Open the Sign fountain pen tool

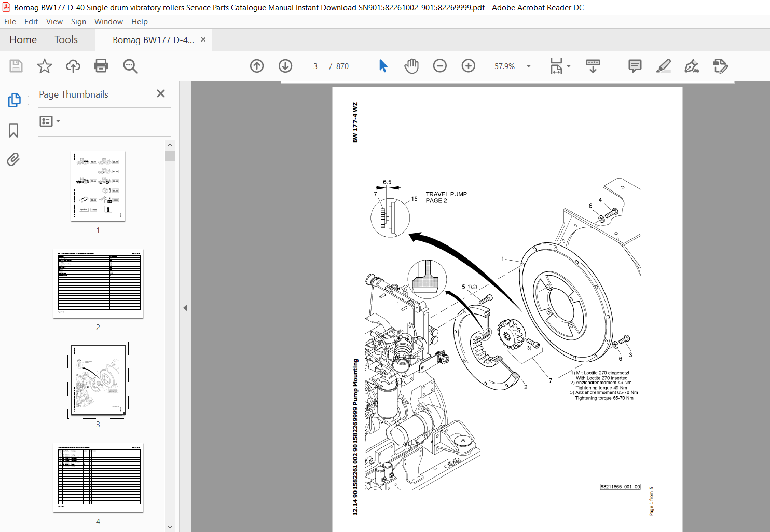pyautogui.click(x=692, y=66)
